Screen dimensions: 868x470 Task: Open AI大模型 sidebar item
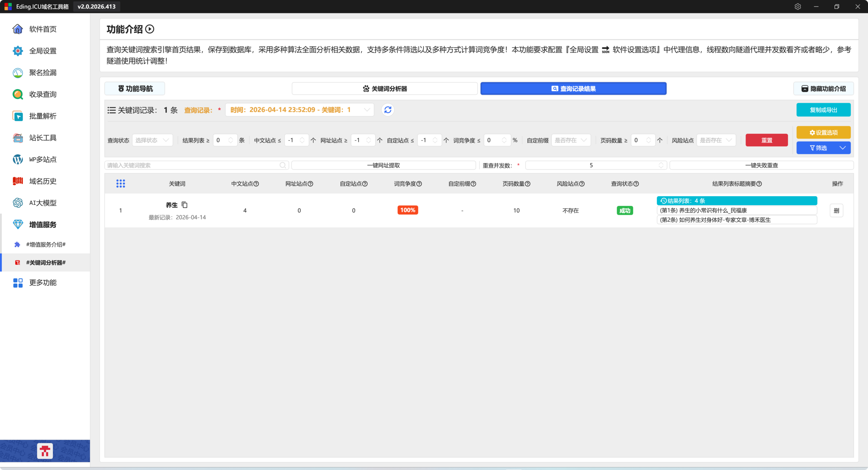click(x=43, y=203)
